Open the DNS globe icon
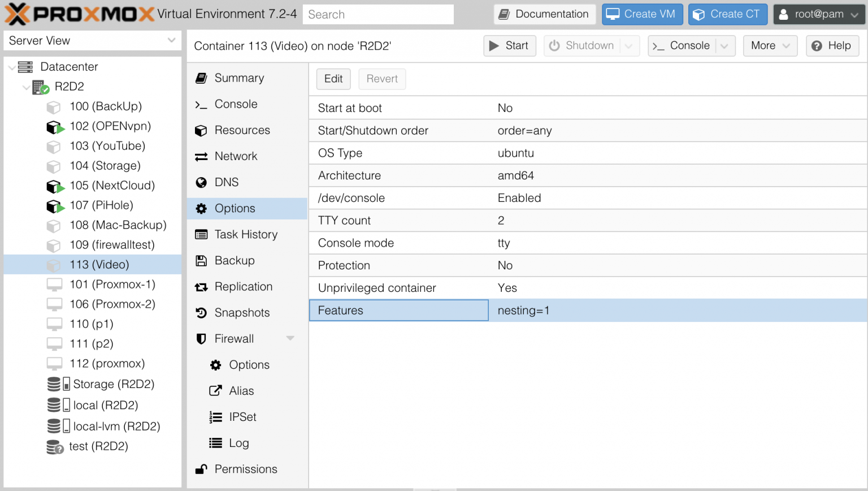The image size is (868, 491). tap(202, 182)
